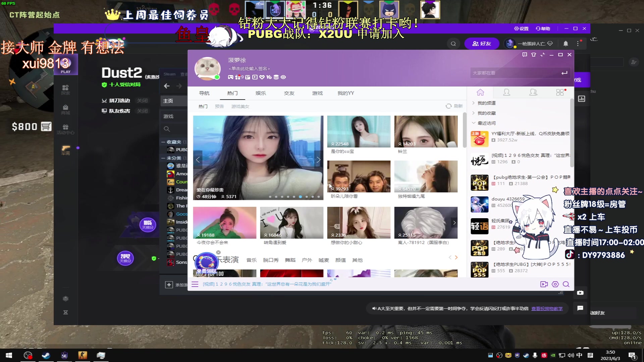Open the single contact tab icon

click(506, 93)
